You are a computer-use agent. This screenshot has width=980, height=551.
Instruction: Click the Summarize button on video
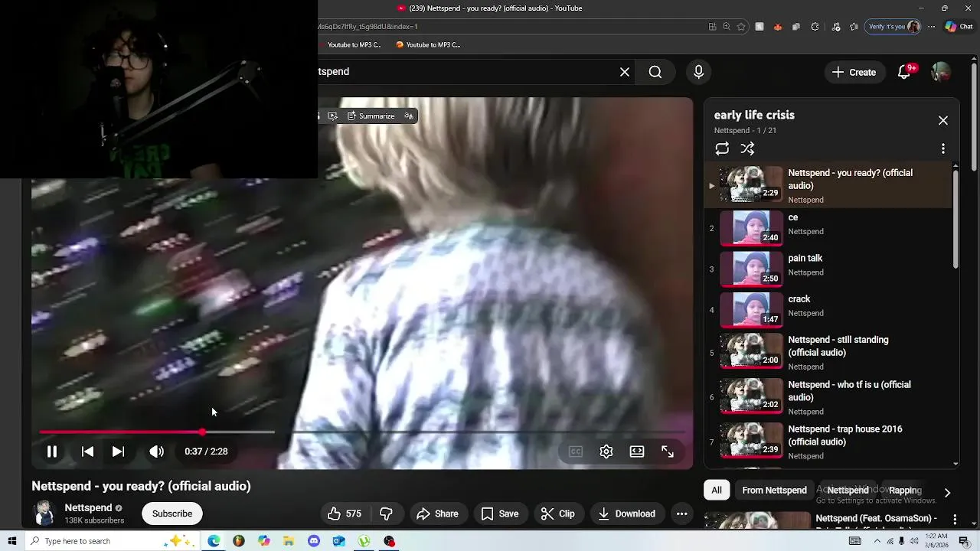tap(371, 116)
